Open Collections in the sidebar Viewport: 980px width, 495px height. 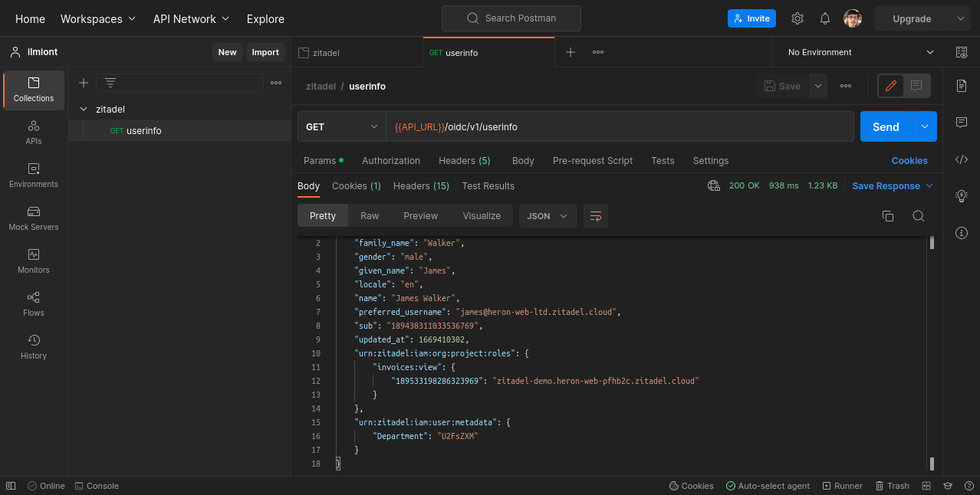click(34, 90)
